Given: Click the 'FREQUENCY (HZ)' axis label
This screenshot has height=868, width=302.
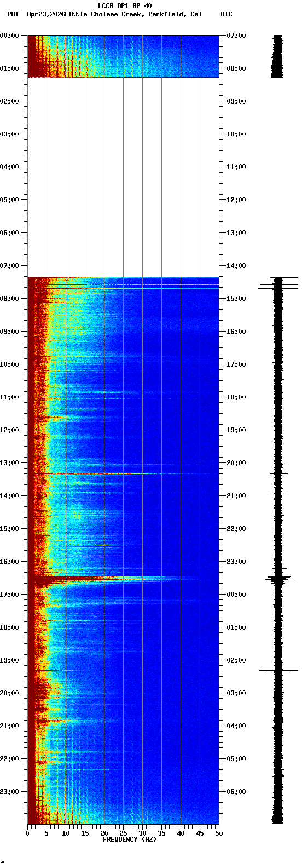Looking at the screenshot, I should tap(130, 840).
